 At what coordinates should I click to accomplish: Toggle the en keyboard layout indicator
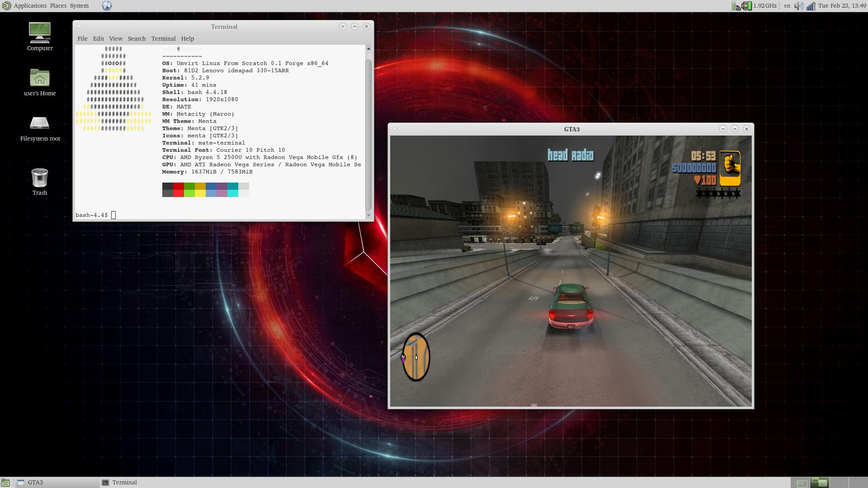[x=787, y=6]
